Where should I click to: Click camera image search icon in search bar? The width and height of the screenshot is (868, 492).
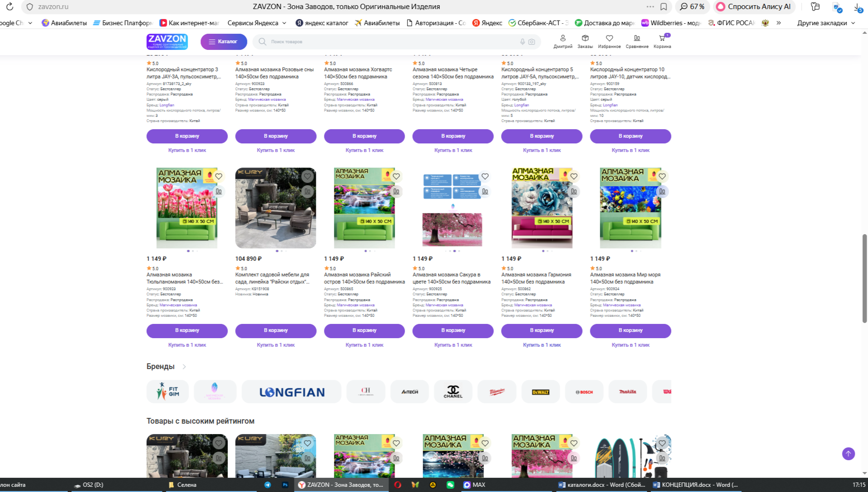(532, 42)
